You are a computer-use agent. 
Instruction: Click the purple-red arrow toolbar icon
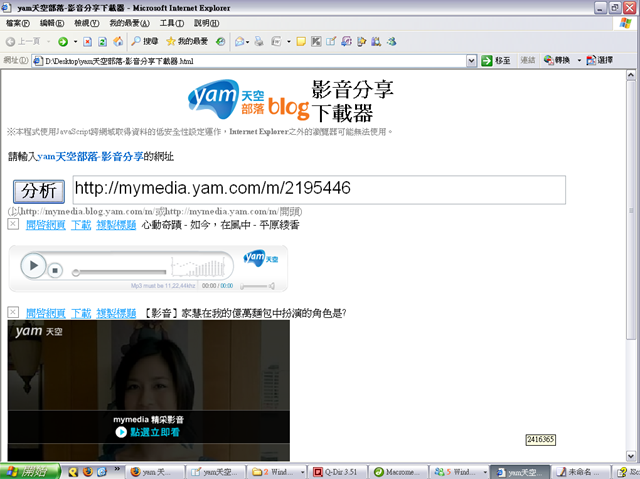pyautogui.click(x=347, y=42)
